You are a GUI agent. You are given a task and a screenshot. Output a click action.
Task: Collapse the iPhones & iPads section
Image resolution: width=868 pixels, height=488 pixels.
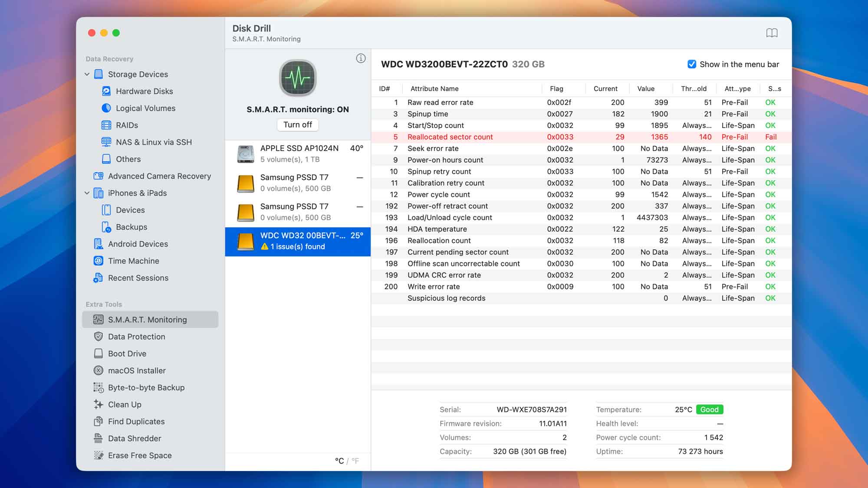(87, 193)
